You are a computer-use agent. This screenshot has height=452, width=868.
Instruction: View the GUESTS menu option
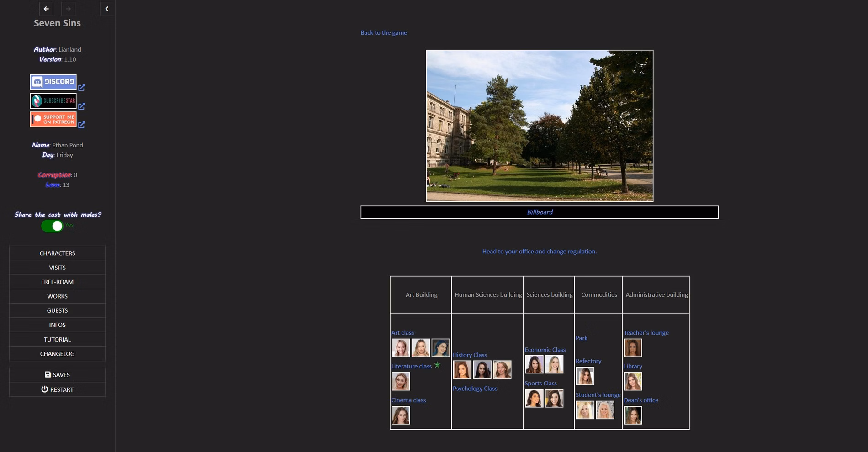pos(57,310)
